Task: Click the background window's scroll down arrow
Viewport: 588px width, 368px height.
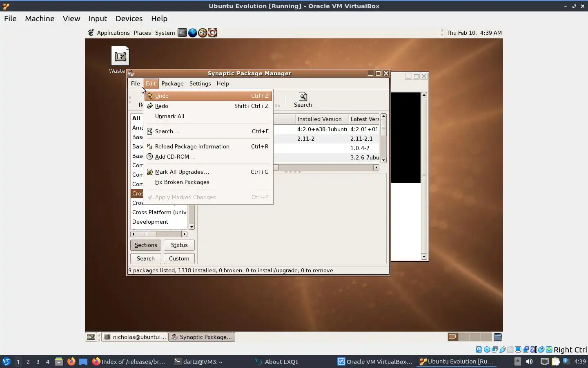Action: (424, 257)
